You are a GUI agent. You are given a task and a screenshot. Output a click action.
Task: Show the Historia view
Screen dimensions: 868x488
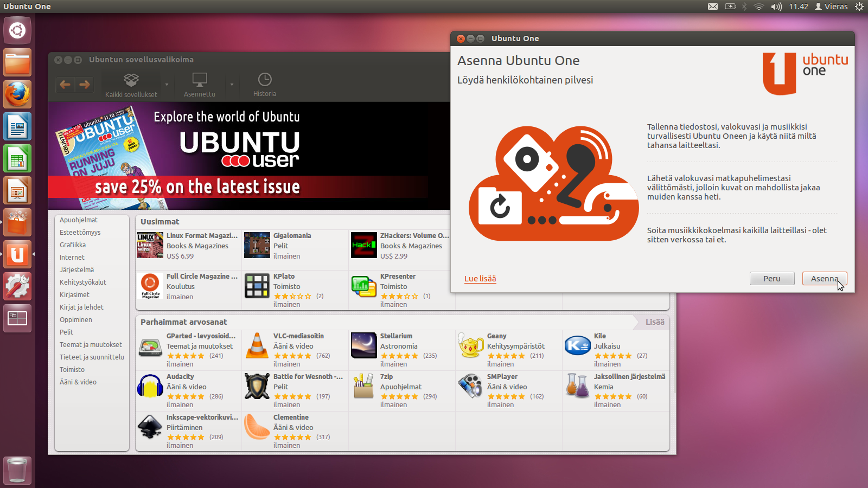coord(265,85)
